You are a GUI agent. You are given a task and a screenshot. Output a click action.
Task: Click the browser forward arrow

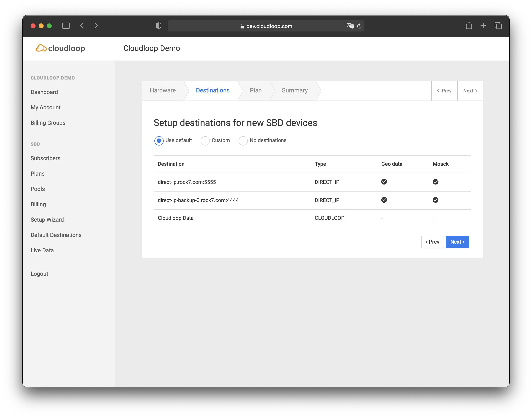(x=96, y=26)
